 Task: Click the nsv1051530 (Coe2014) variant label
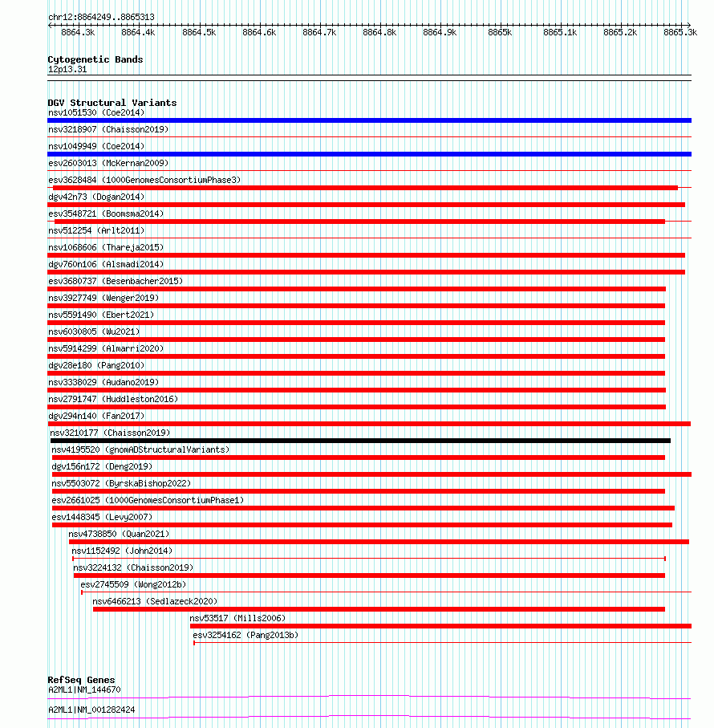click(x=96, y=113)
